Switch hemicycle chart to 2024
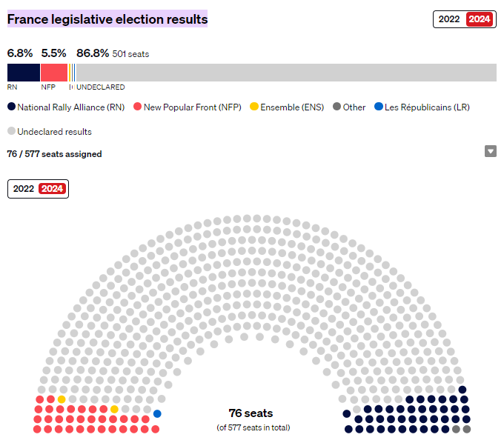 52,189
